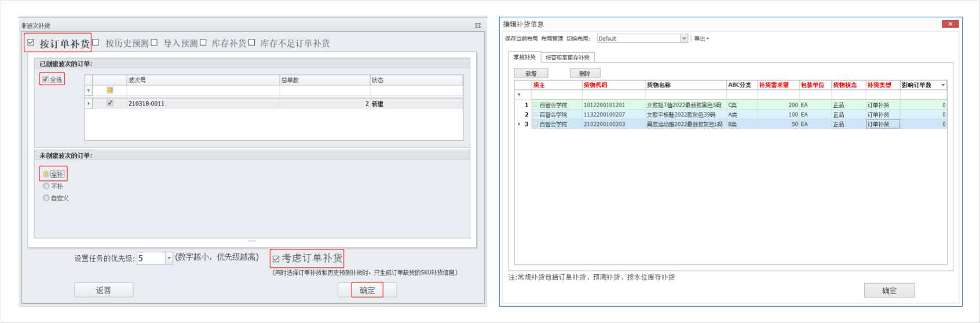The image size is (980, 323).
Task: Enable 按历史预测 checkbox
Action: (96, 42)
